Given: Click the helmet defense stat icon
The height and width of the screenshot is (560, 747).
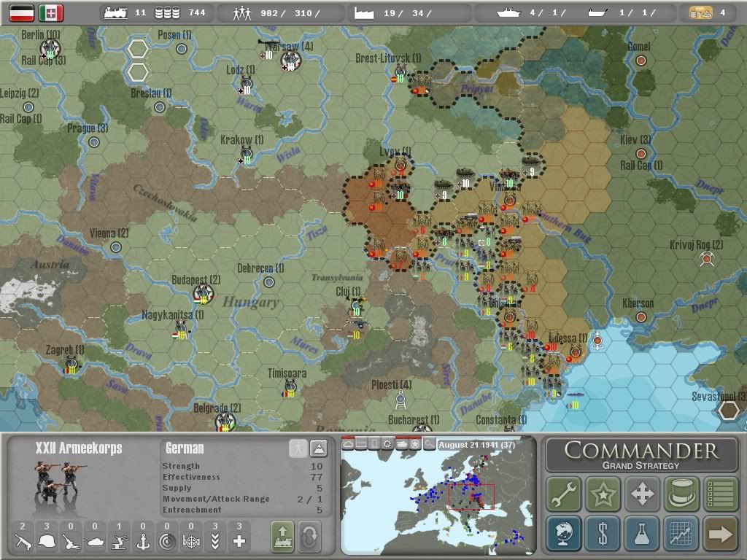Looking at the screenshot, I should pos(47,542).
